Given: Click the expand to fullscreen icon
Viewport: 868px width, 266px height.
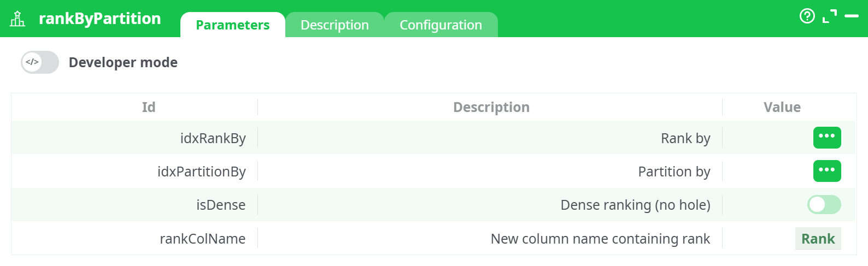Looking at the screenshot, I should pyautogui.click(x=829, y=16).
